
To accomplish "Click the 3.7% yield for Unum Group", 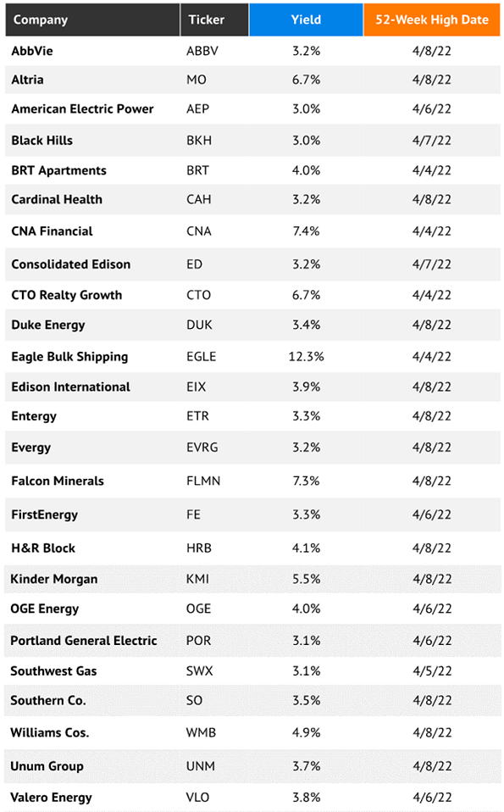I will [x=307, y=766].
